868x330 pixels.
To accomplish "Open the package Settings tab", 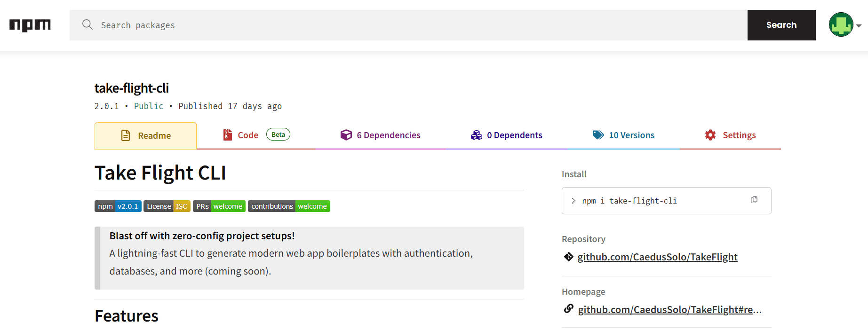I will pos(730,135).
